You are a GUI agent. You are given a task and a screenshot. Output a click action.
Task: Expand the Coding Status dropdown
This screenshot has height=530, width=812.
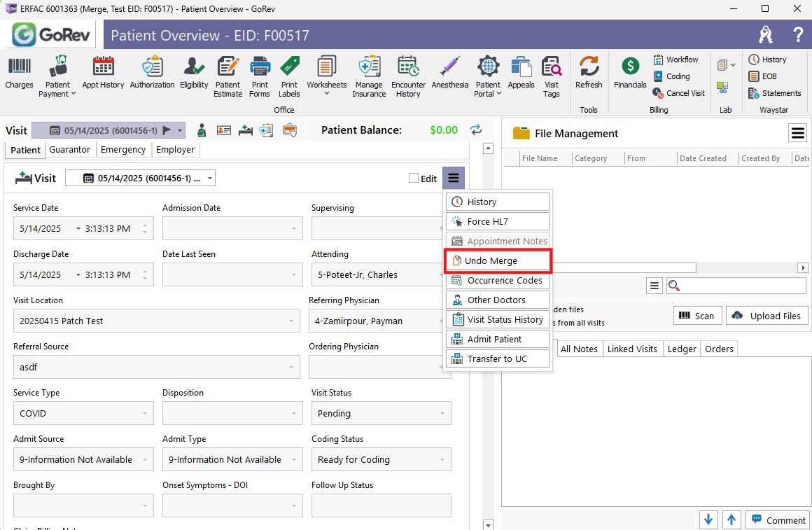tap(442, 459)
